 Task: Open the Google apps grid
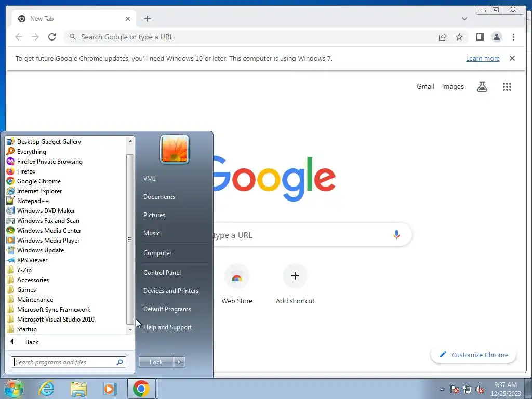(x=507, y=87)
